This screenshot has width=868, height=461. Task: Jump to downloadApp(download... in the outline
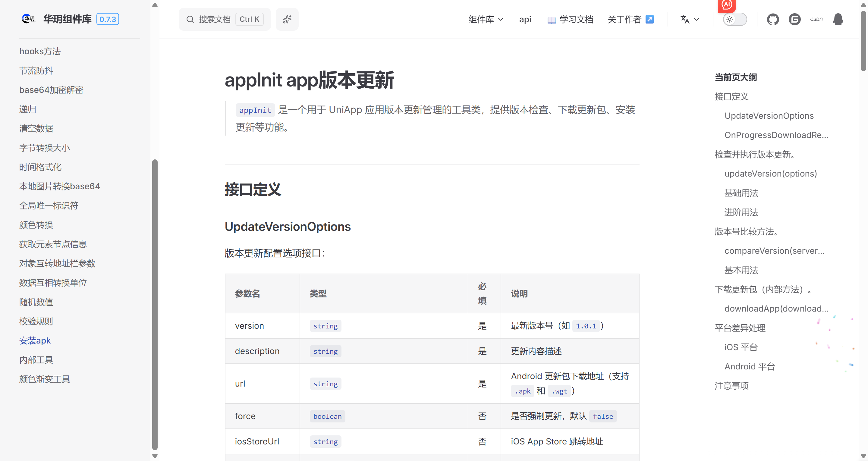[x=776, y=308]
